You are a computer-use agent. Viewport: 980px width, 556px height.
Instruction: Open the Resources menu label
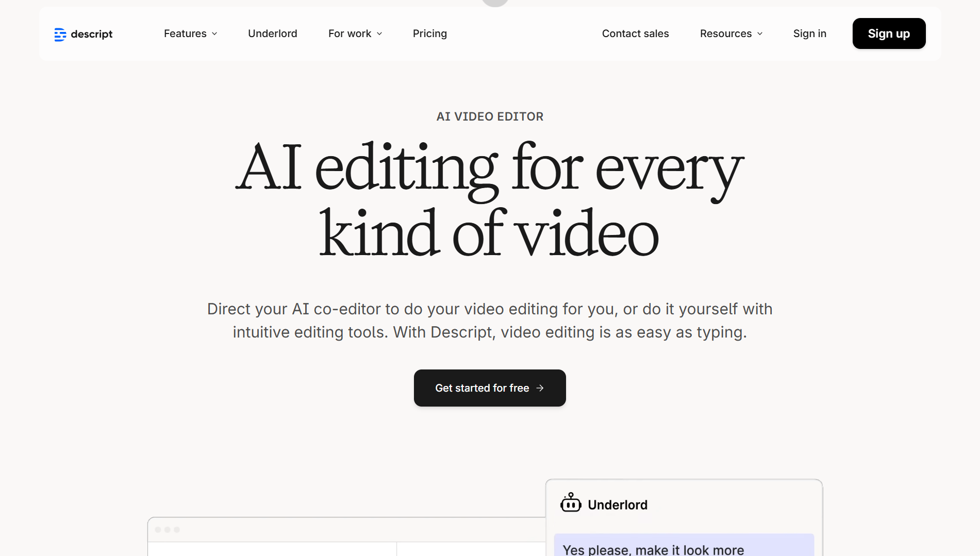coord(725,33)
